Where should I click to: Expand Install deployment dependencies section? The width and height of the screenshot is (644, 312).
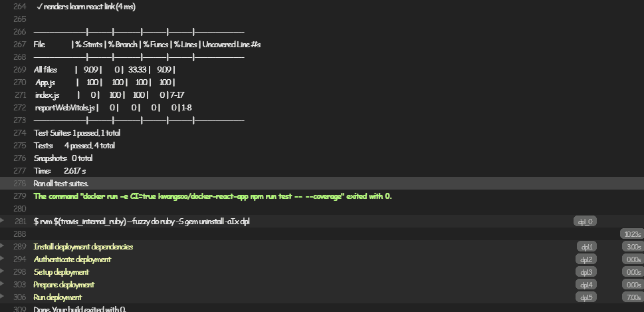coord(2,246)
